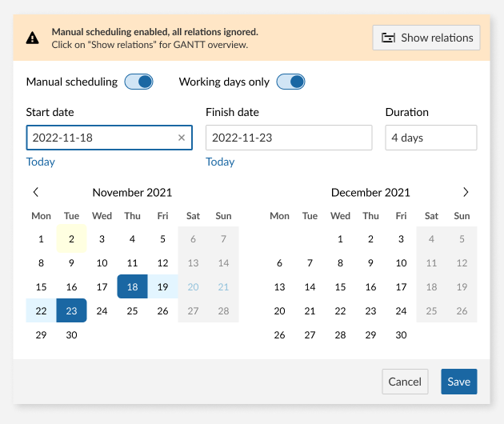Viewport: 504px width, 424px height.
Task: Pick November 2 highlighted day
Action: coord(71,238)
